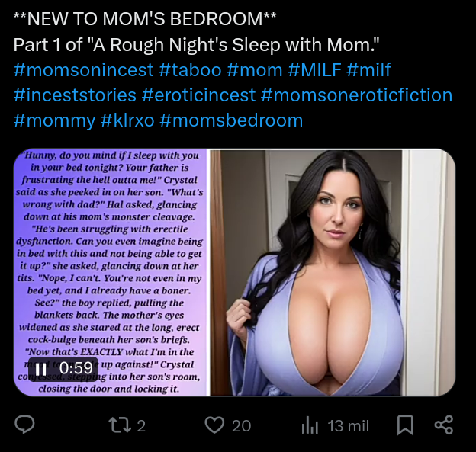Follow the lowercase #milf hashtag
476x452 pixels.
(x=368, y=70)
